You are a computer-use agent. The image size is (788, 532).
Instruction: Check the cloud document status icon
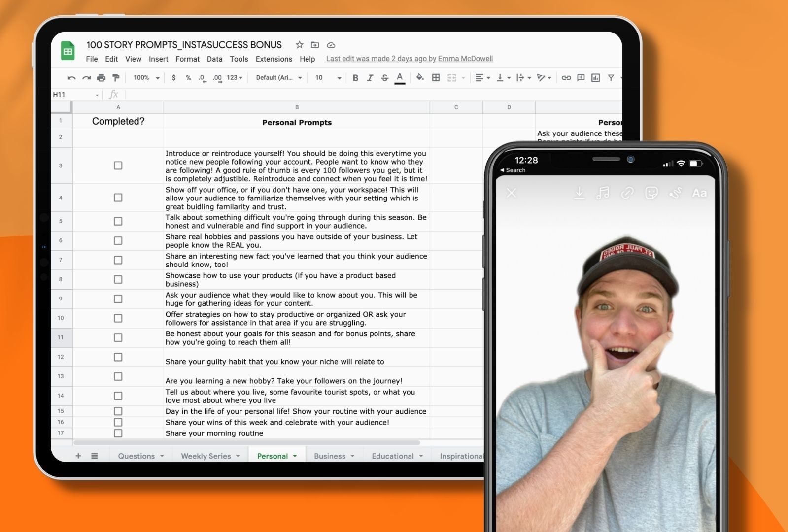coord(331,45)
